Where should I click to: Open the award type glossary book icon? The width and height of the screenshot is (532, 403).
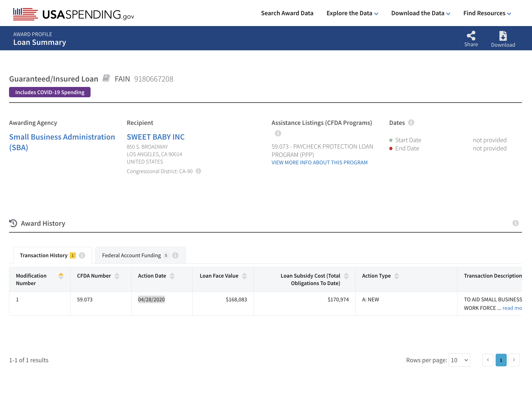[106, 78]
